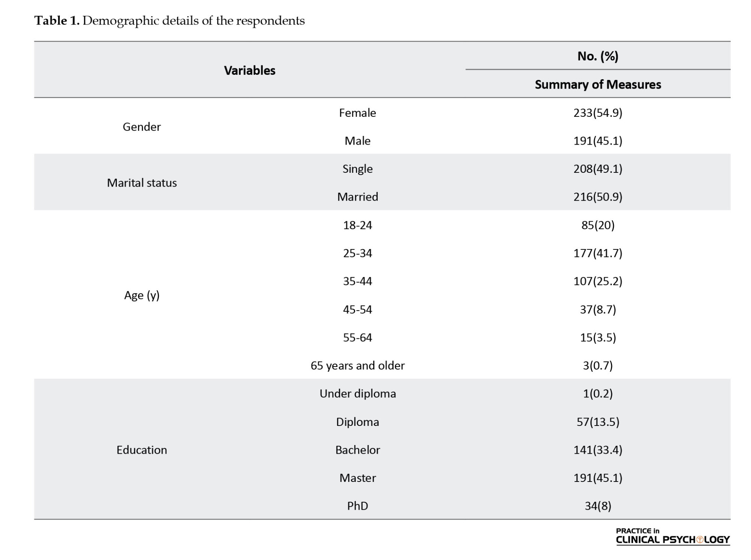
Task: Select the Education row label
Action: point(142,450)
